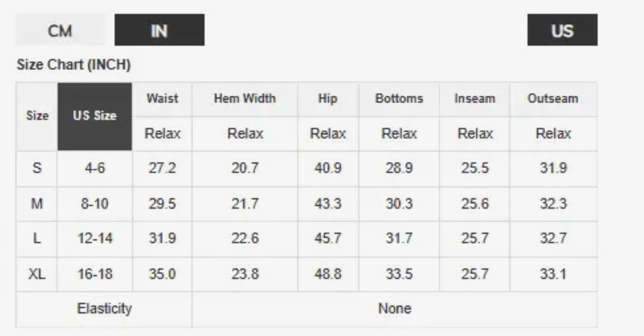
Task: Select the S size row label
Action: pyautogui.click(x=37, y=168)
